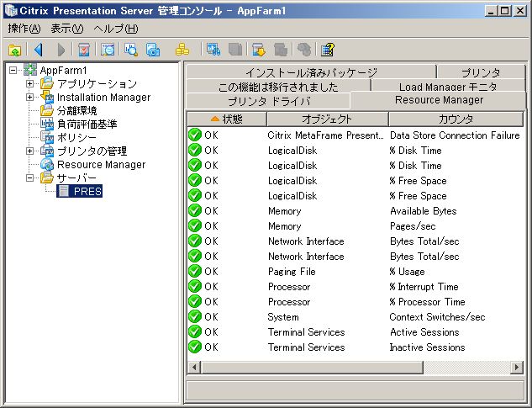Click green OK icon for Data Store Connection Failure
This screenshot has height=408, width=532.
point(195,135)
